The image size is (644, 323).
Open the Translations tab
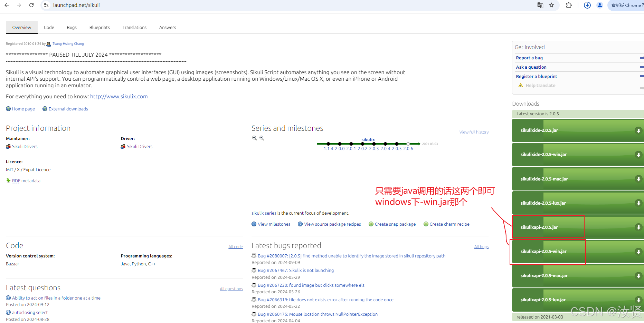134,27
